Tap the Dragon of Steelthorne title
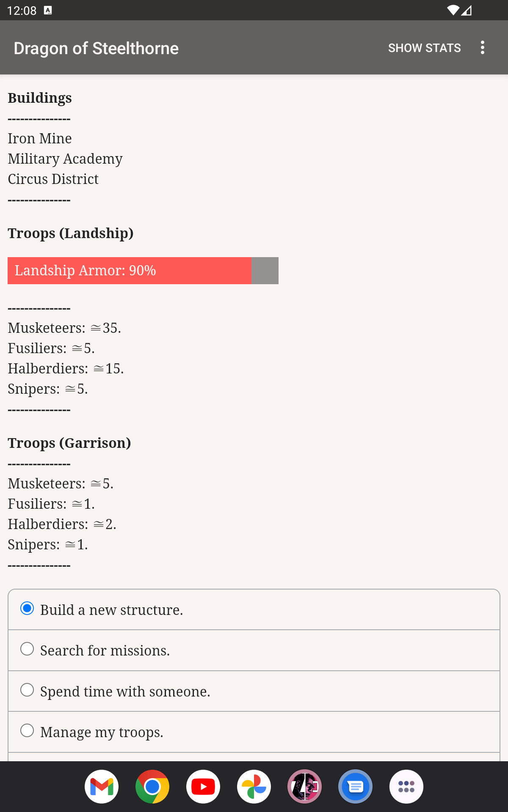 coord(96,48)
